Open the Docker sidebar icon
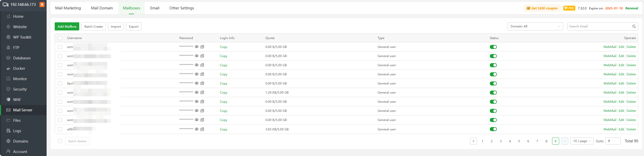This screenshot has width=644, height=156. click(x=8, y=68)
